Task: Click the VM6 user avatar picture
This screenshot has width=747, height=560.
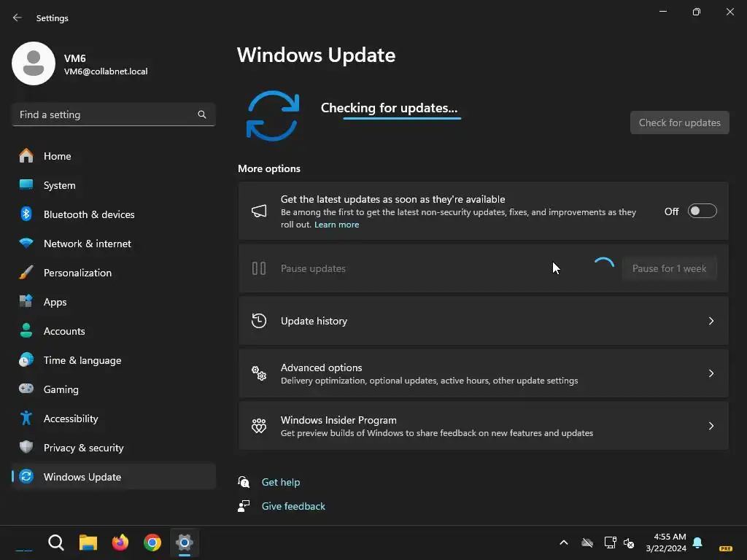Action: tap(34, 63)
